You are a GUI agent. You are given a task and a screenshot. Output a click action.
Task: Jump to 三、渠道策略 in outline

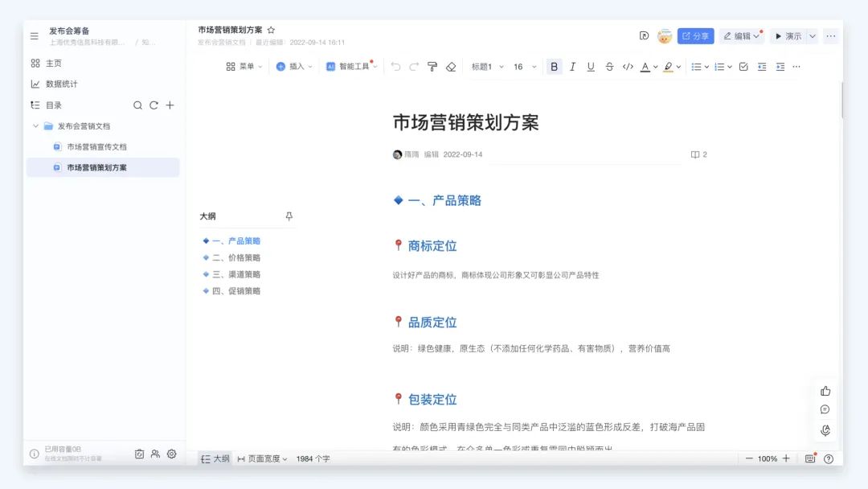[235, 274]
